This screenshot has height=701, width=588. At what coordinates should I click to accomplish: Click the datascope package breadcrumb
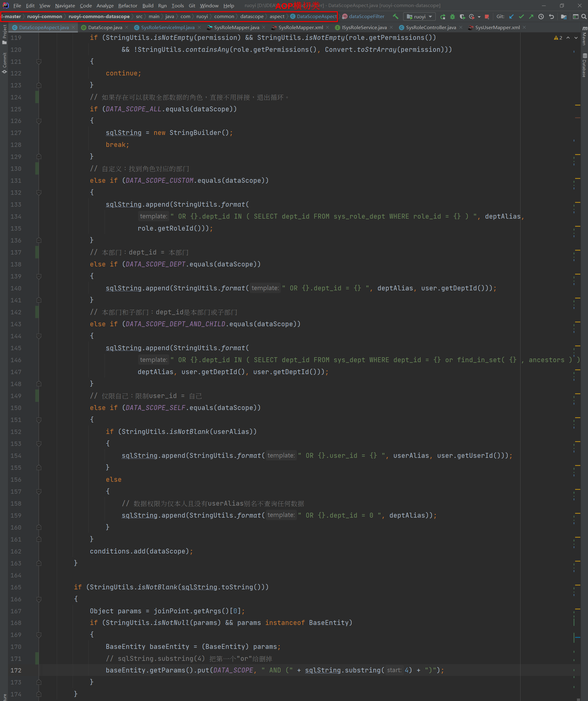pos(252,16)
